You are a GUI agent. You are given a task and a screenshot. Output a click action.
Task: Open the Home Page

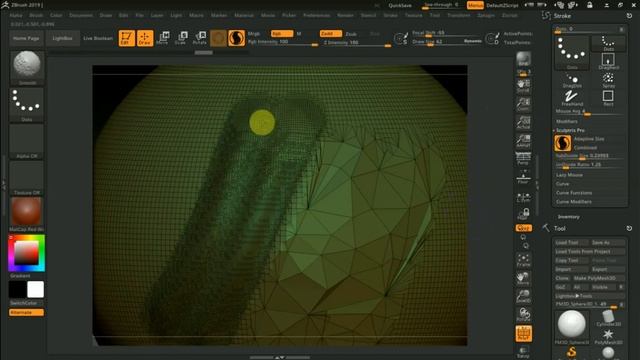[x=26, y=38]
